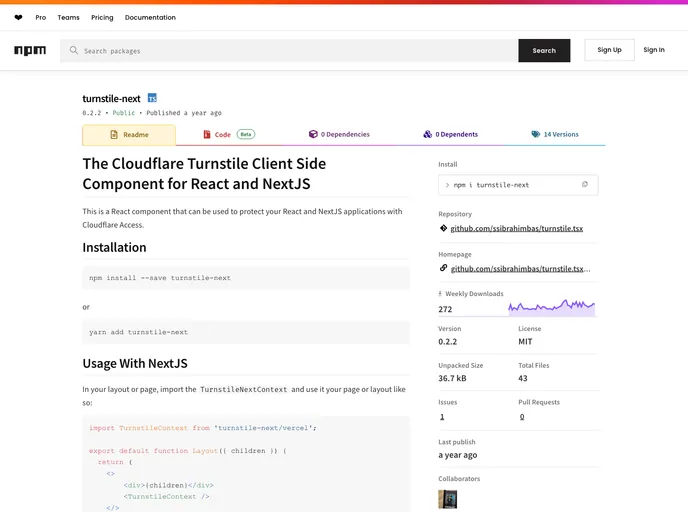Click the Sign In link
Viewport: 688px width, 512px height.
pos(654,50)
